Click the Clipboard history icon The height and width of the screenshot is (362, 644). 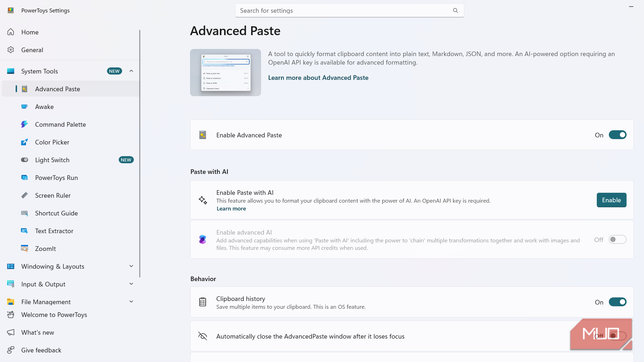[202, 302]
